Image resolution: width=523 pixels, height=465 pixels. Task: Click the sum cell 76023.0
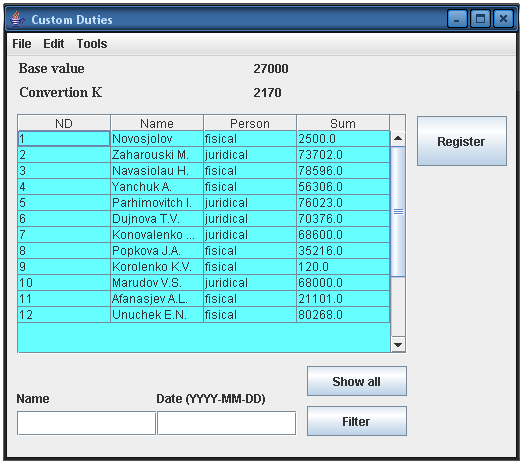point(343,203)
